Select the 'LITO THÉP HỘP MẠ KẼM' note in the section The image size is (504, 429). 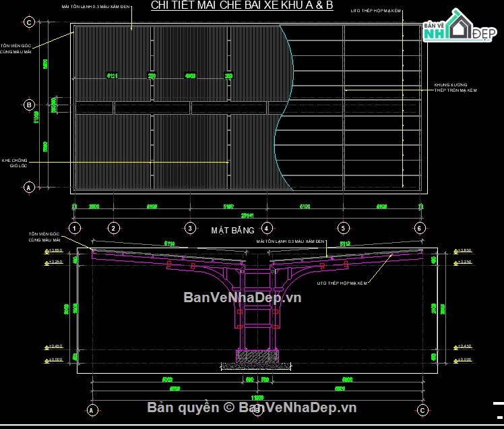[x=342, y=283]
